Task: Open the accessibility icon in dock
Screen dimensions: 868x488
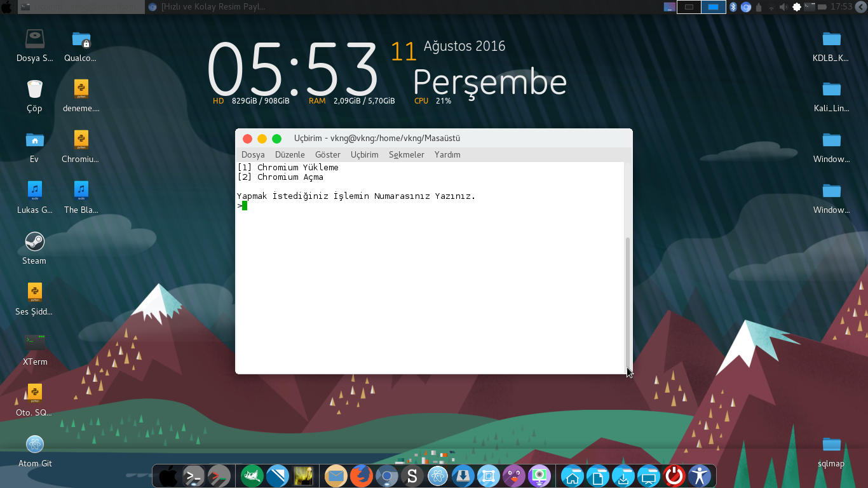Action: point(700,475)
